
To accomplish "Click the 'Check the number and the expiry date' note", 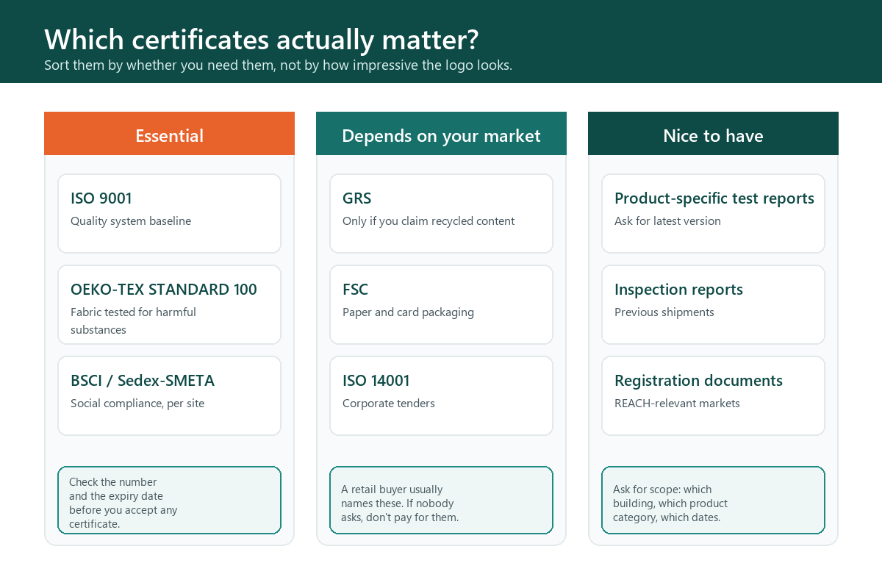I will (x=169, y=500).
